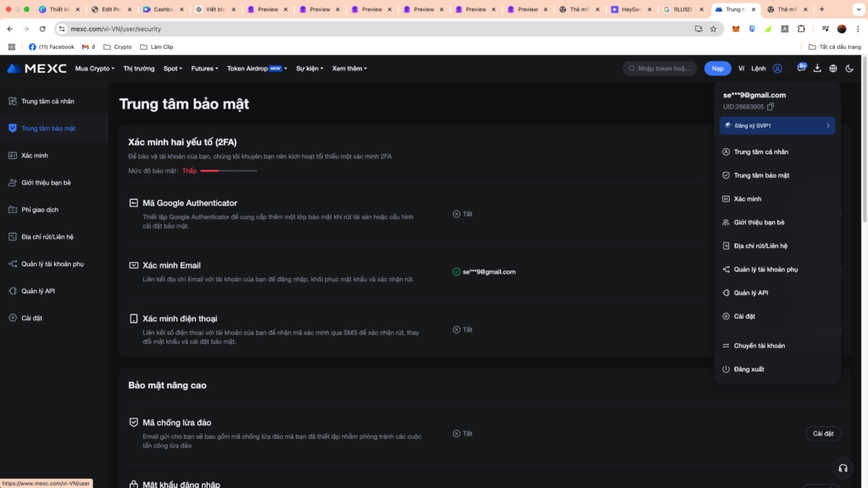Open the language globe icon
Screen dimensions: 868x488
coord(833,69)
